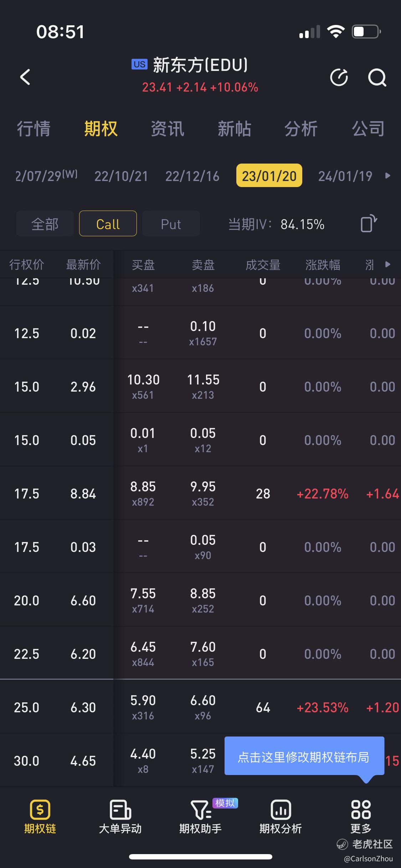Tap the refresh quote icon

click(339, 77)
